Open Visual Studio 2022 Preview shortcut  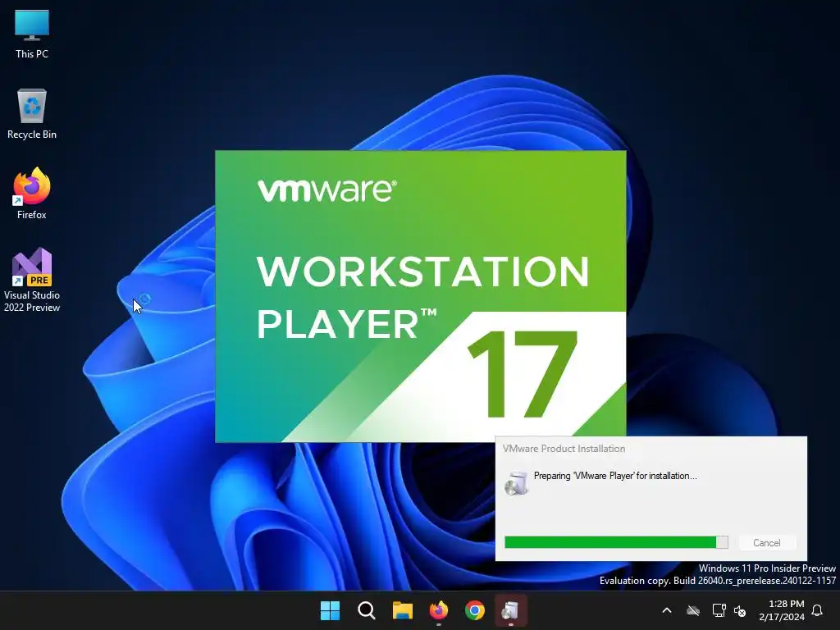click(32, 279)
